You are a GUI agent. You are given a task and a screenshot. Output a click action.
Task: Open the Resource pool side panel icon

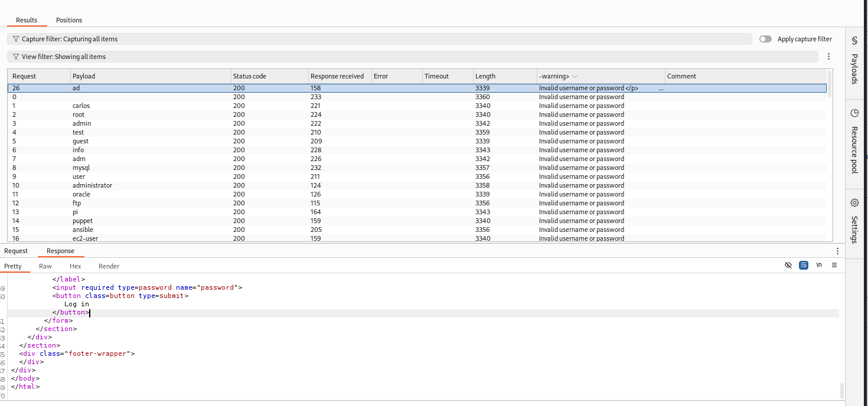(x=854, y=113)
